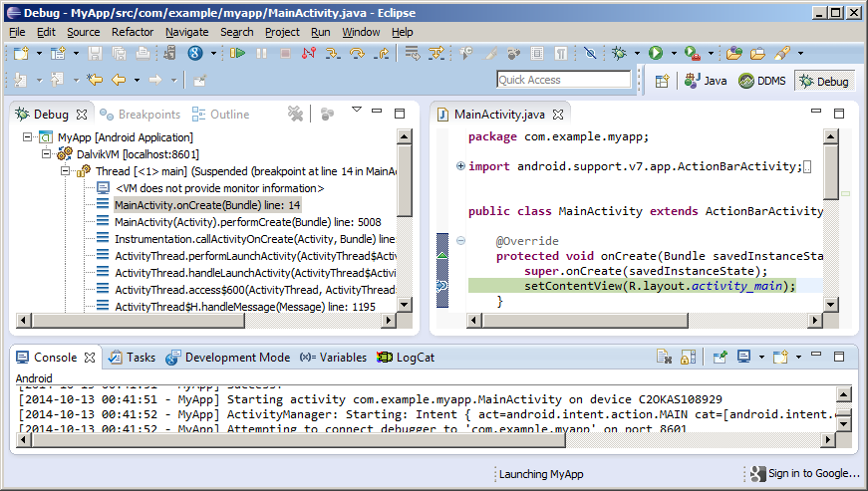Click the Open Console new icon
Viewport: 868px width, 491px height.
pos(780,358)
